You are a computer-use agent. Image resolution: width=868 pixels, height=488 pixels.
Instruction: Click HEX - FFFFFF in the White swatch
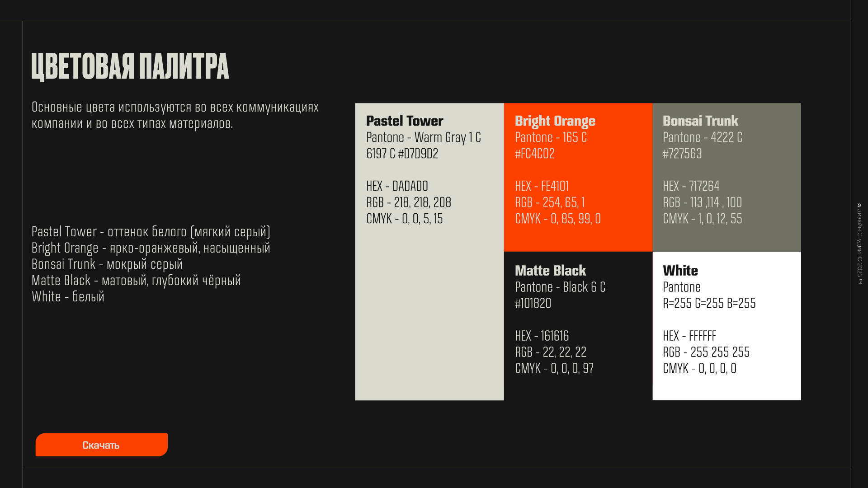pos(689,336)
